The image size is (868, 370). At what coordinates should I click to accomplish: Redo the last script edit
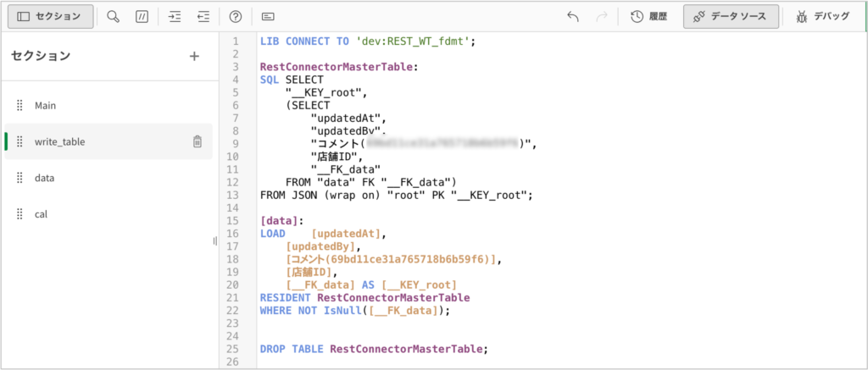pos(602,16)
